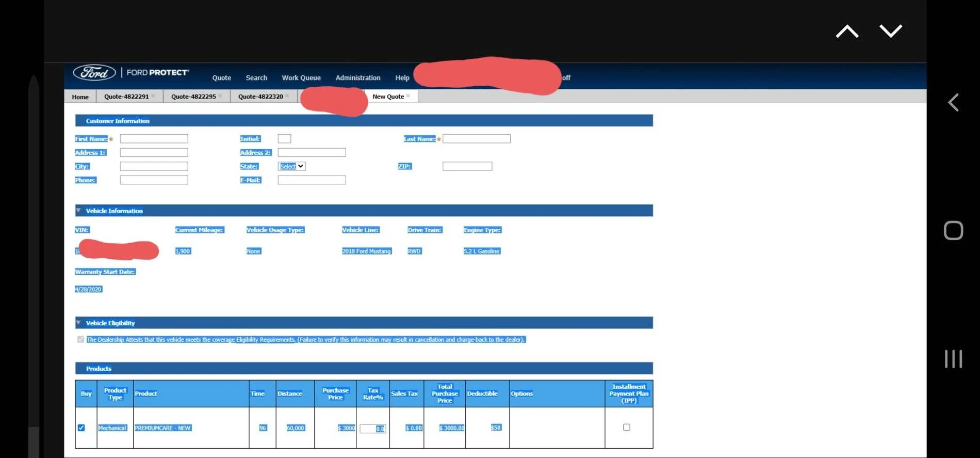Click into the Phone field
The width and height of the screenshot is (980, 458).
point(154,180)
